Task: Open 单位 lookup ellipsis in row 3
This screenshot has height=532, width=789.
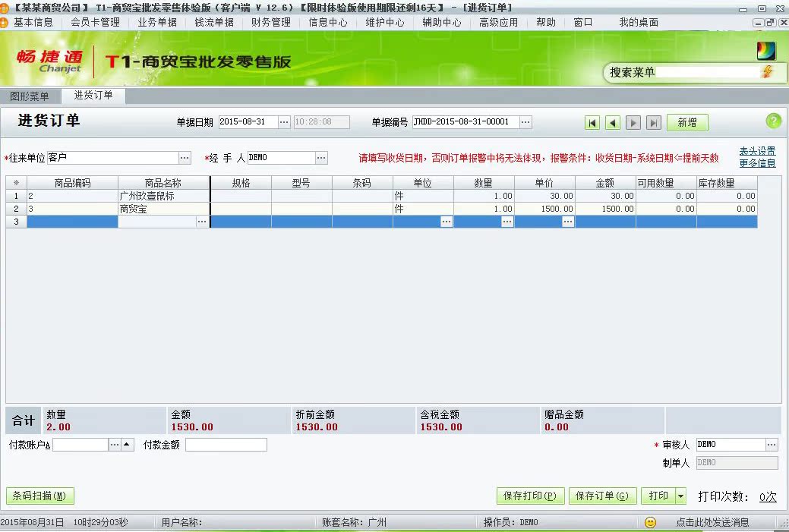Action: pos(447,222)
